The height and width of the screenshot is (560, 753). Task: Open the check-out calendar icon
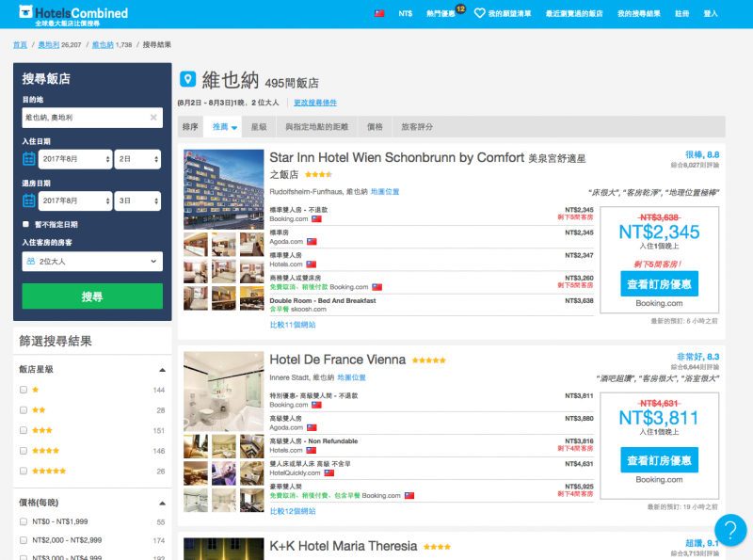[x=29, y=200]
